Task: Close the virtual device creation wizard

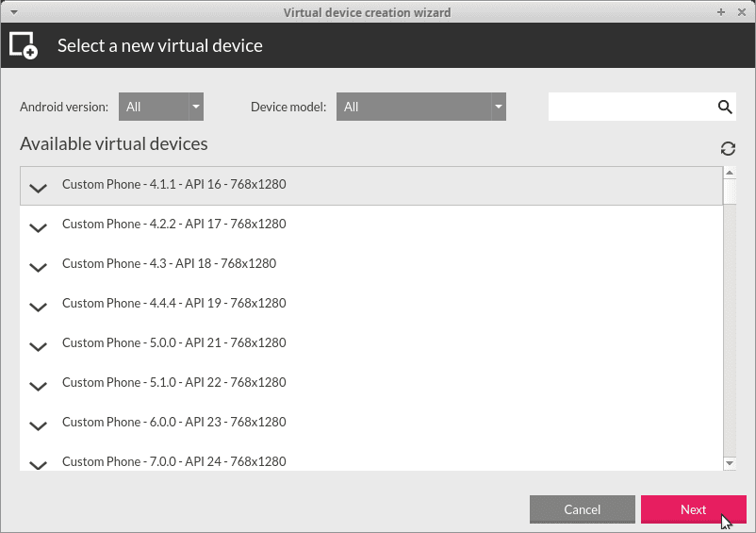Action: (x=740, y=12)
